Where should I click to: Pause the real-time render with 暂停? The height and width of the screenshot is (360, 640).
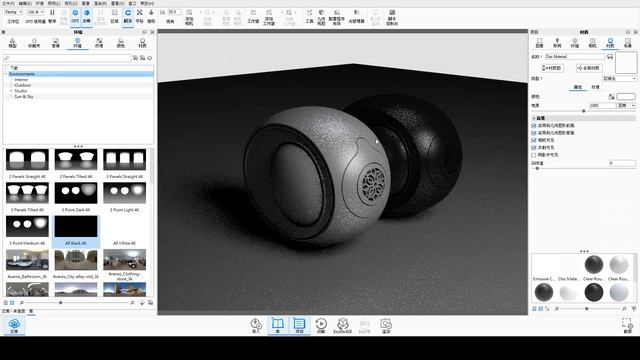[x=52, y=16]
